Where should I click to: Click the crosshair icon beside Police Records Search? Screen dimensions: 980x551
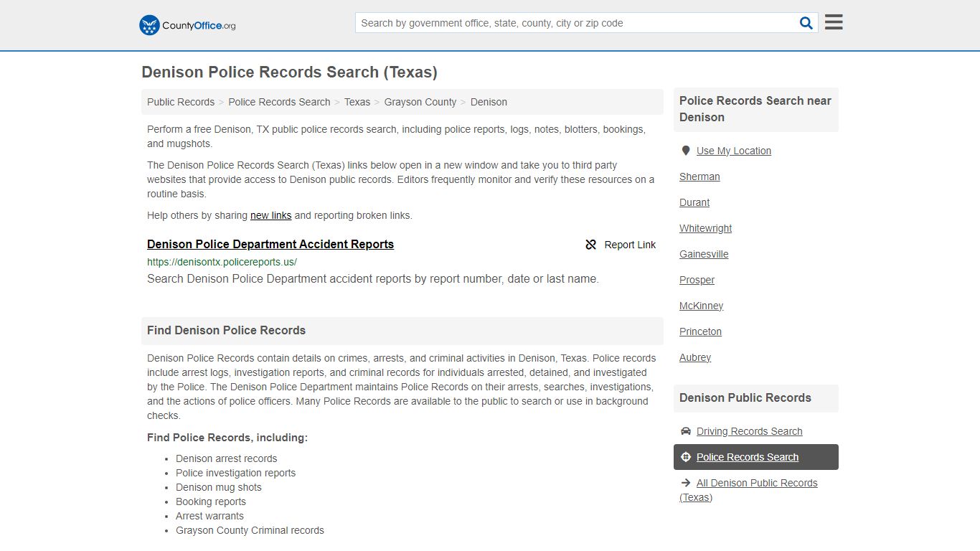tap(686, 457)
